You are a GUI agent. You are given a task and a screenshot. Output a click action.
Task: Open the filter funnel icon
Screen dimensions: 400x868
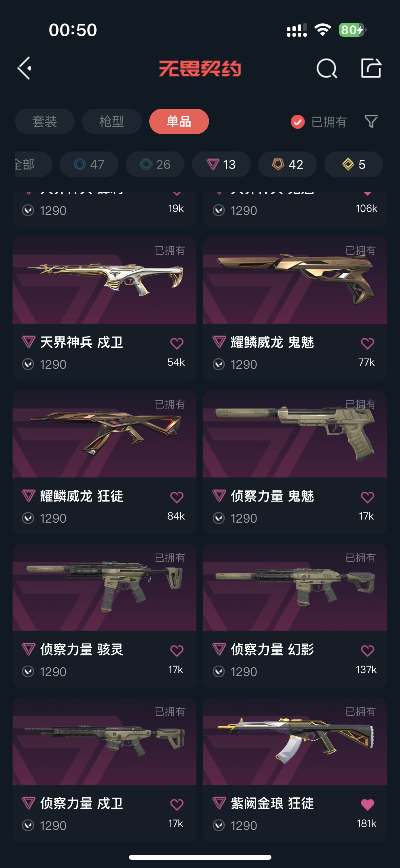click(x=371, y=121)
